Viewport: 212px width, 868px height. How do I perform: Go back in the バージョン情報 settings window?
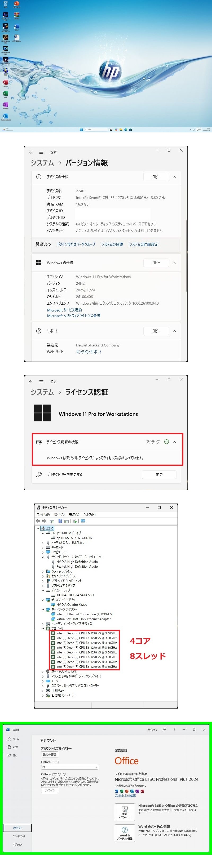pos(31,152)
